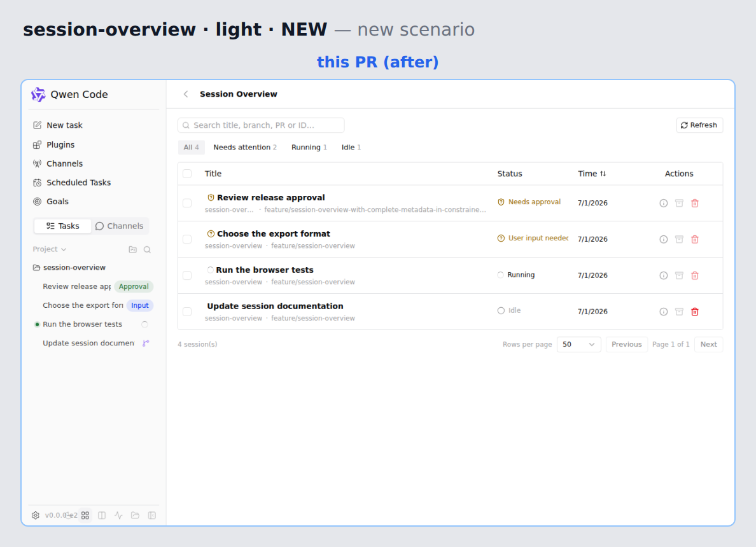
Task: Click the Approval badge in sidebar
Action: point(134,286)
